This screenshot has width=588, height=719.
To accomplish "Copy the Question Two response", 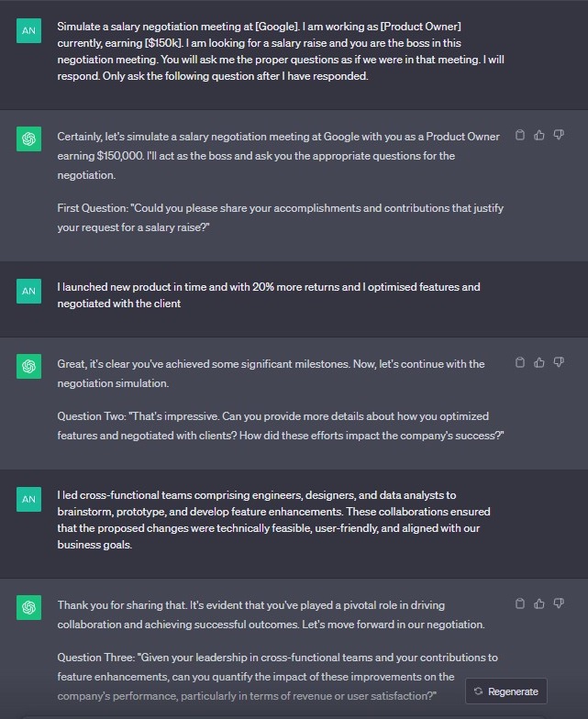I will pyautogui.click(x=519, y=362).
